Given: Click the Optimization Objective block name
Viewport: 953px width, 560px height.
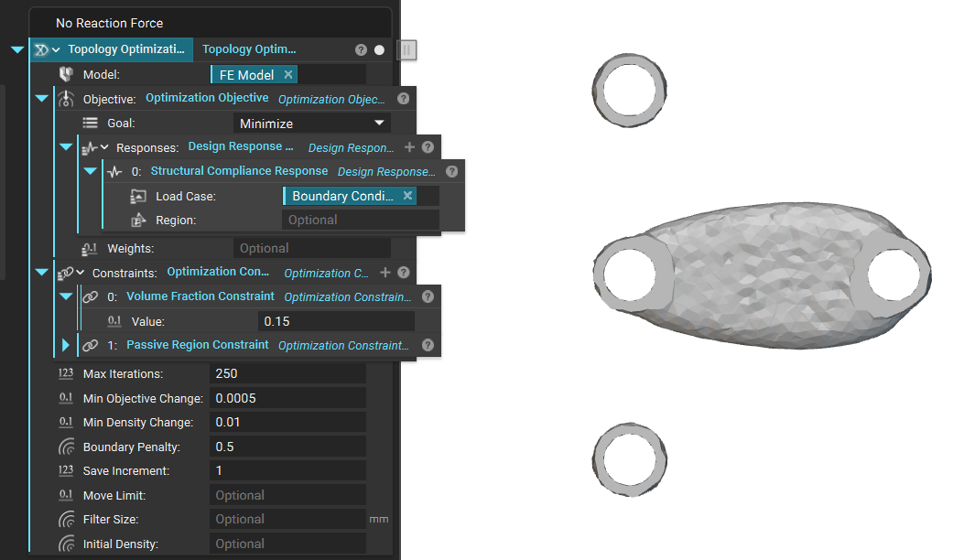Looking at the screenshot, I should click(x=207, y=98).
